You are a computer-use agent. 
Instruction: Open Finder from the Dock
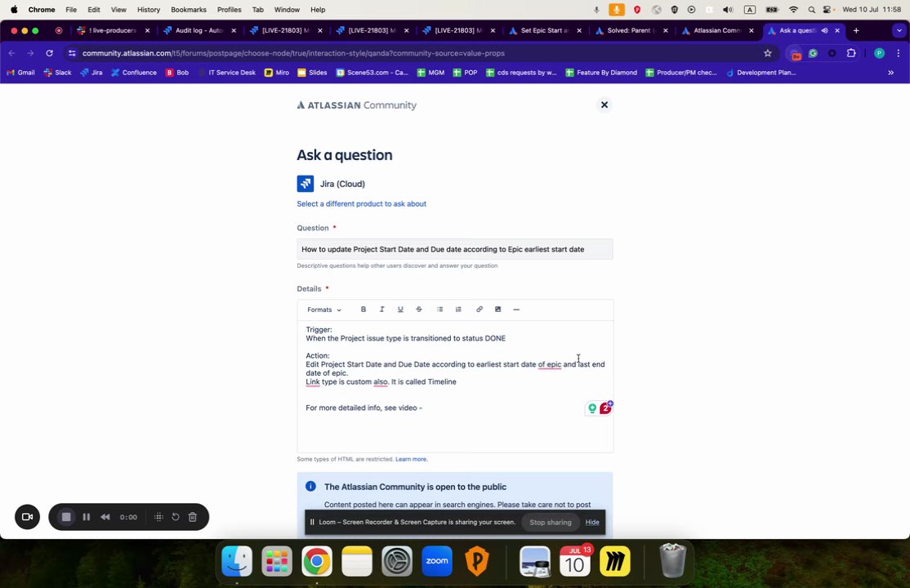[237, 561]
